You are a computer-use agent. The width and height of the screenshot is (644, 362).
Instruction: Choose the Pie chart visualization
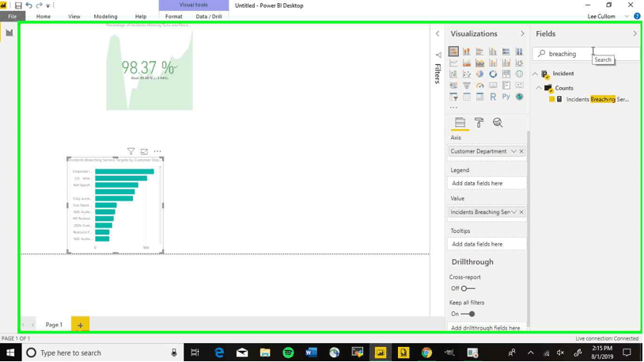(479, 74)
